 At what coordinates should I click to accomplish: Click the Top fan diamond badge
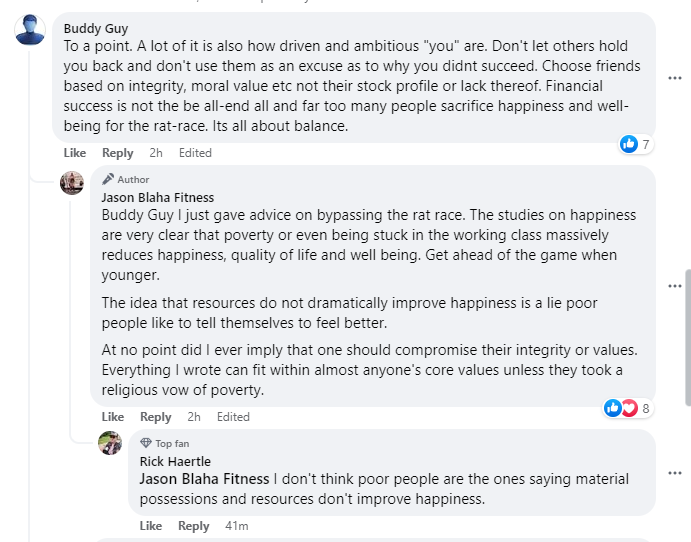[x=146, y=443]
